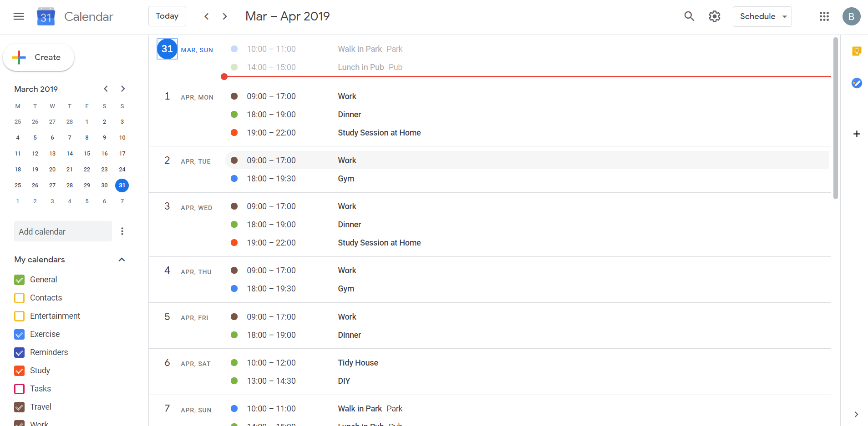Open the main hamburger menu
This screenshot has width=868, height=426.
[x=19, y=16]
